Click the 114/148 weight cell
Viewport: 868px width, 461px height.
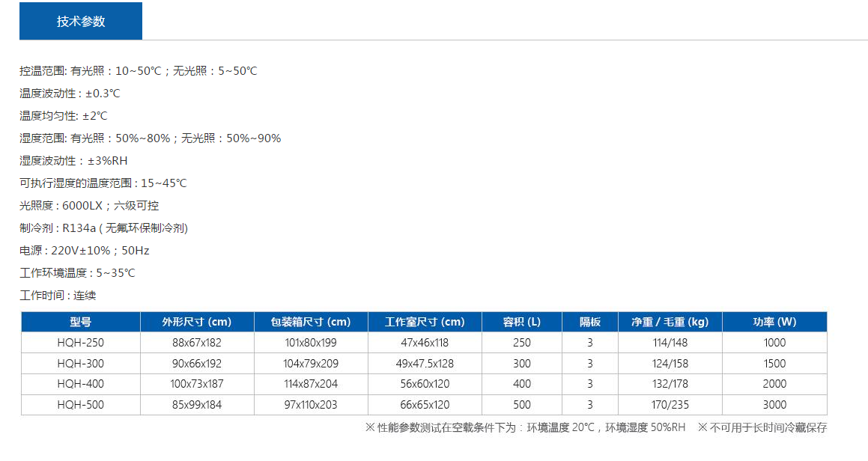coord(670,343)
